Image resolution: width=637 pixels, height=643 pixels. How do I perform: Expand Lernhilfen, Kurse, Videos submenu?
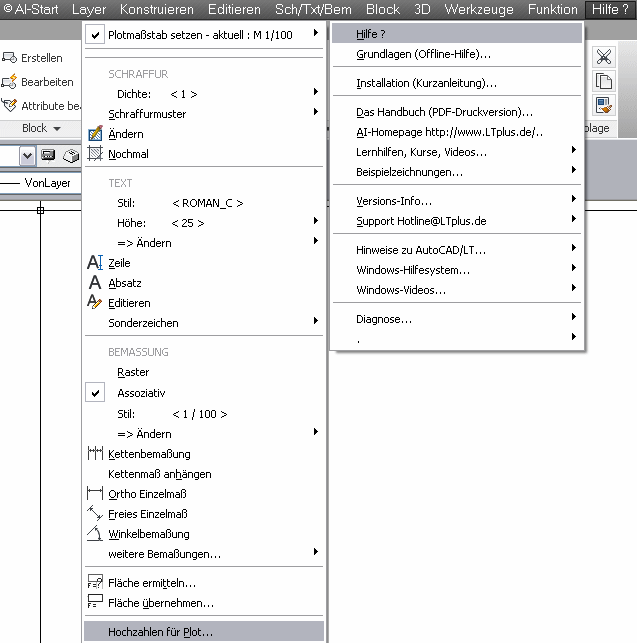(x=573, y=150)
